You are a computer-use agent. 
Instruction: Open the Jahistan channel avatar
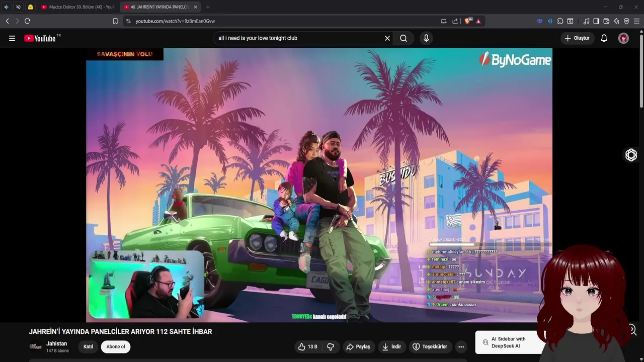[x=35, y=346]
